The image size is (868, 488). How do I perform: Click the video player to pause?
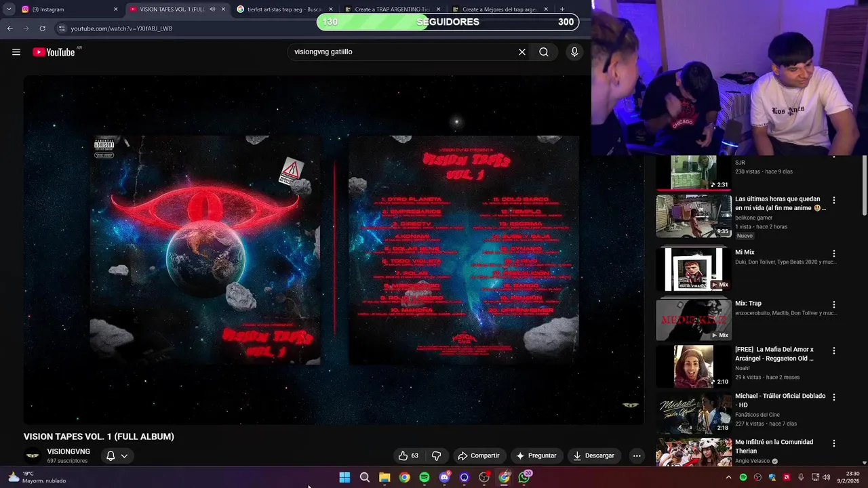[x=333, y=249]
